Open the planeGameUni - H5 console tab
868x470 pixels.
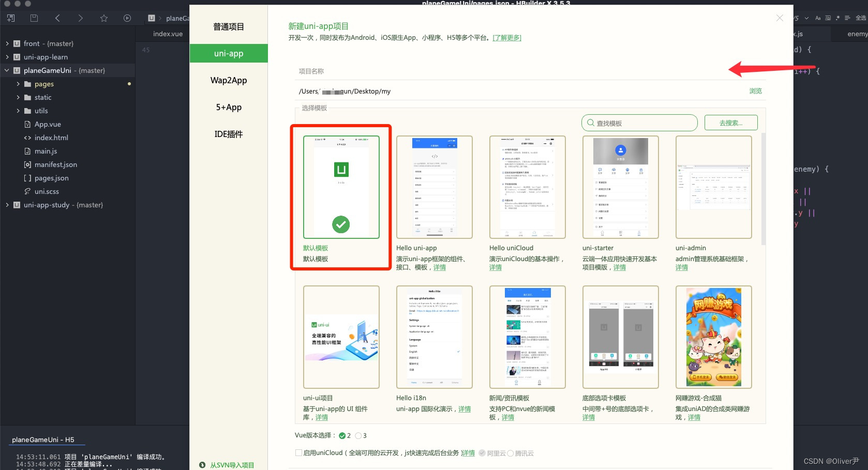(x=43, y=439)
